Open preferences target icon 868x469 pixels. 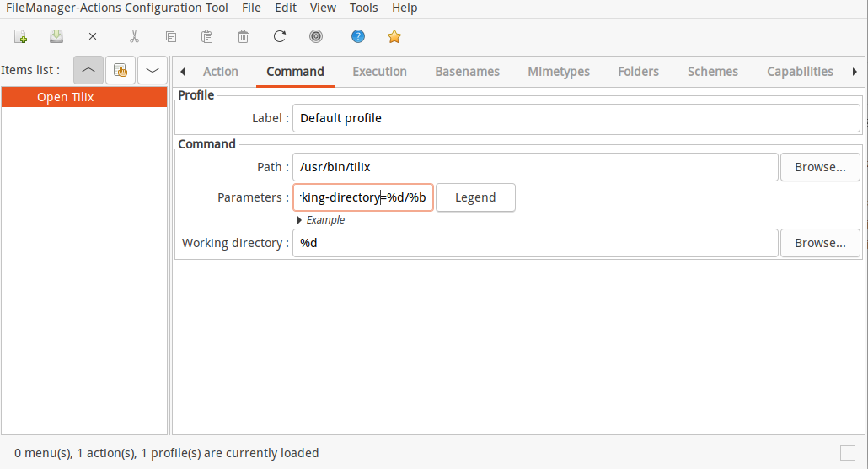(316, 36)
